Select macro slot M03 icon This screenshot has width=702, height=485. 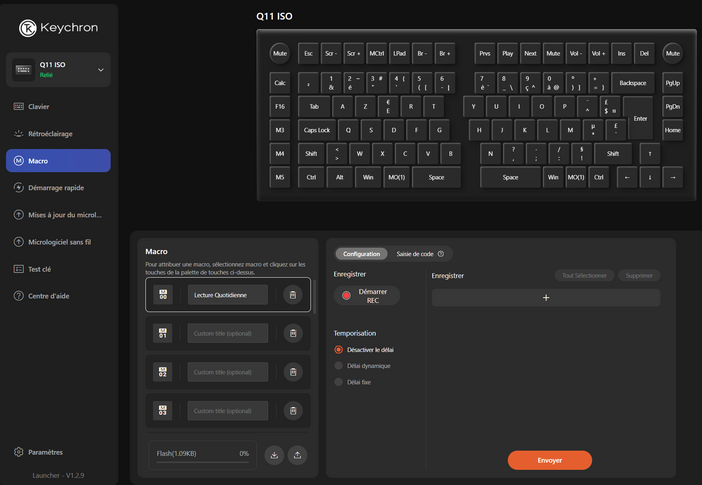[x=163, y=411]
